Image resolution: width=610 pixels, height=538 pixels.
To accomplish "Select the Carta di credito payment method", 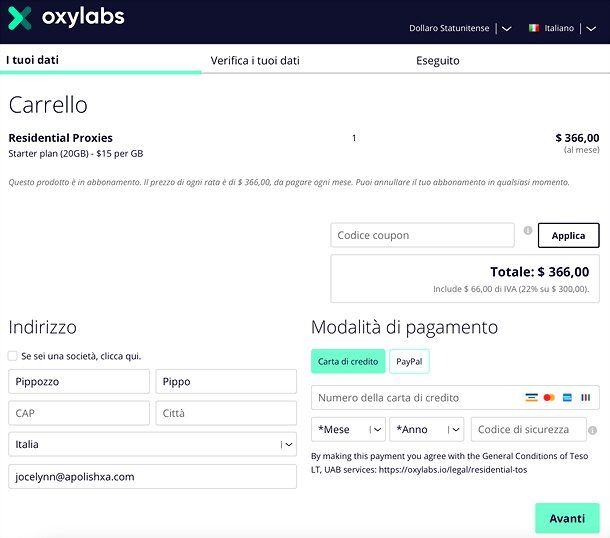I will tap(348, 361).
